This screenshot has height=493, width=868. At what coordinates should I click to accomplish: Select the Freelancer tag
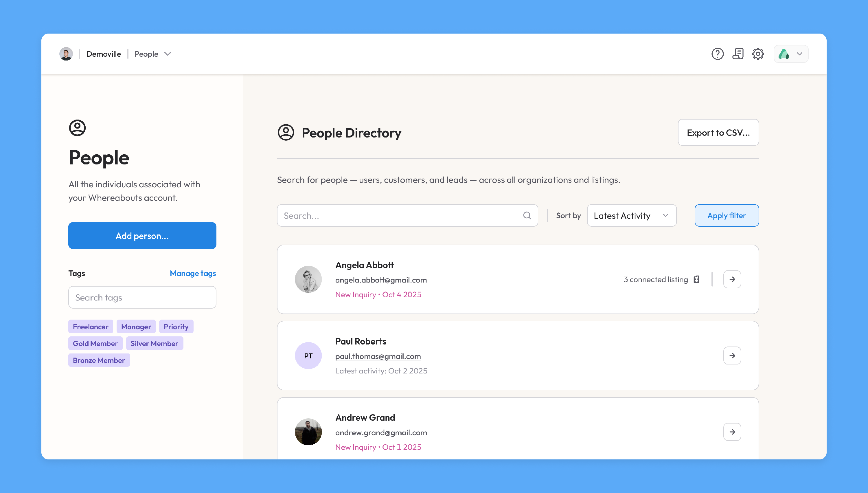pos(90,327)
